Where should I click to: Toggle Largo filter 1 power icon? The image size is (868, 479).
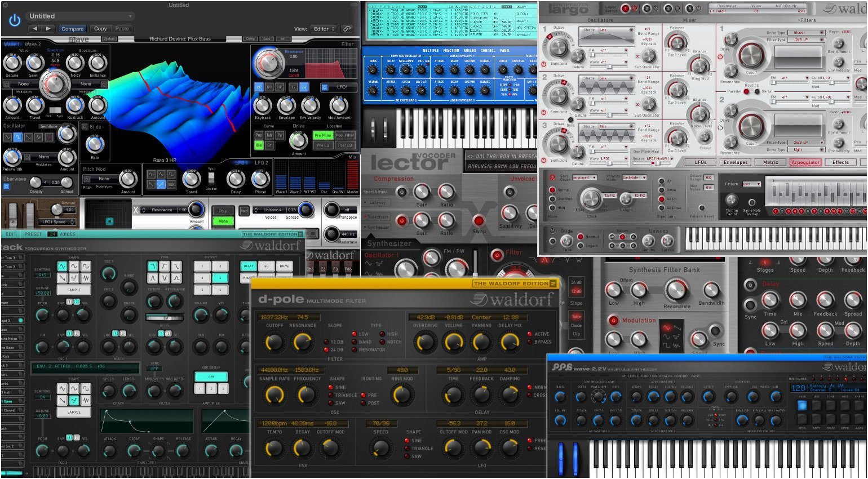click(x=720, y=57)
